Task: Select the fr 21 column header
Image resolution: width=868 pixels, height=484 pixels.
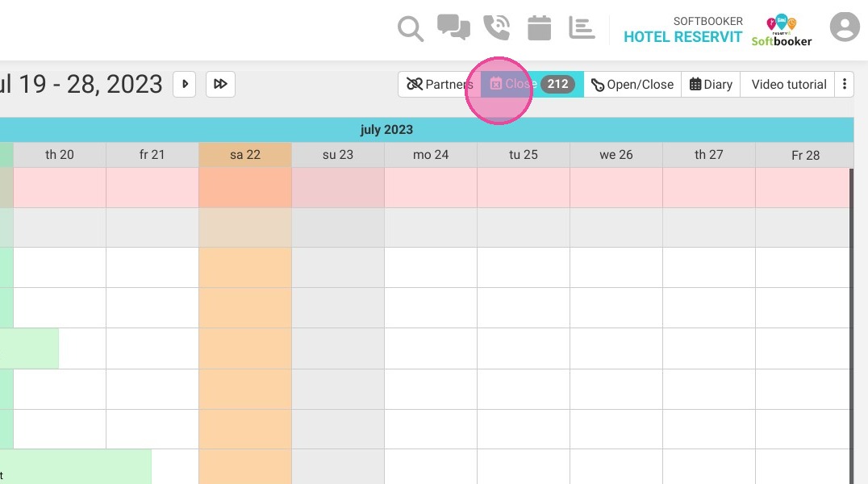Action: point(152,155)
